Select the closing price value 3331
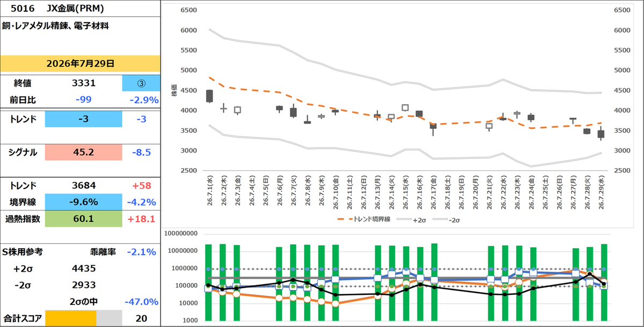 pyautogui.click(x=83, y=83)
